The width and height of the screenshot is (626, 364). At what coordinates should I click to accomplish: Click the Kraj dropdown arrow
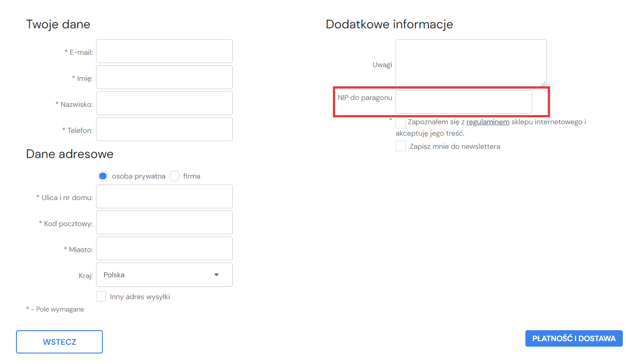point(217,275)
